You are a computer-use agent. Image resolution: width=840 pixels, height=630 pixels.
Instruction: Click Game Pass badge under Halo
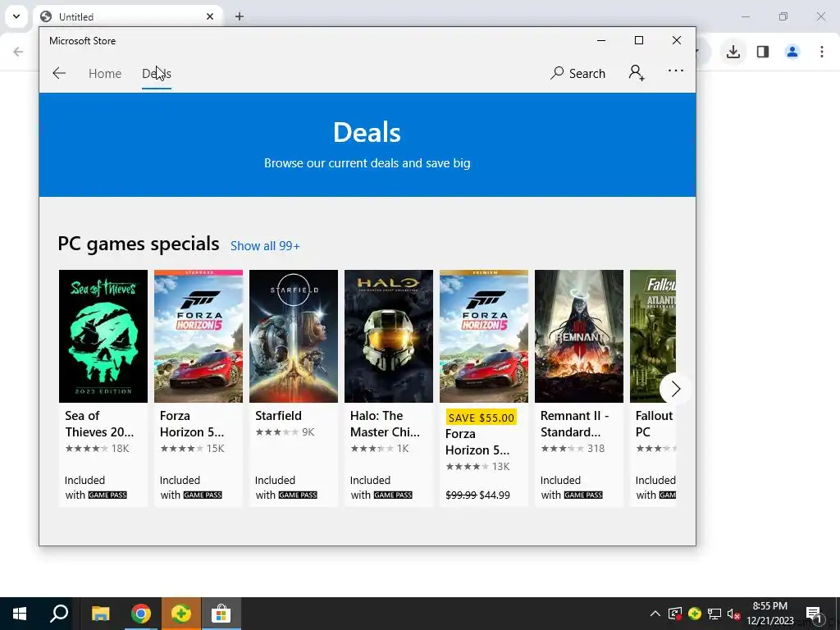tap(393, 495)
